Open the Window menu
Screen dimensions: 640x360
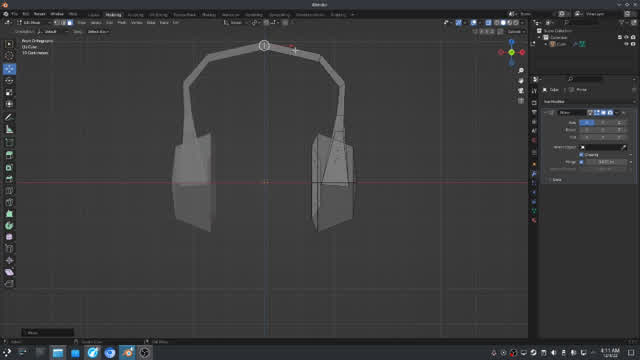(57, 14)
